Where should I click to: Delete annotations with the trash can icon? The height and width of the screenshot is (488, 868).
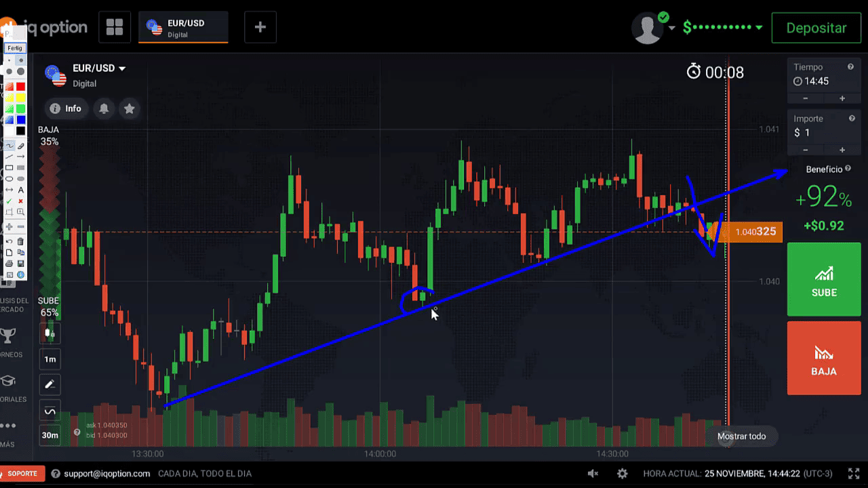pos(21,241)
